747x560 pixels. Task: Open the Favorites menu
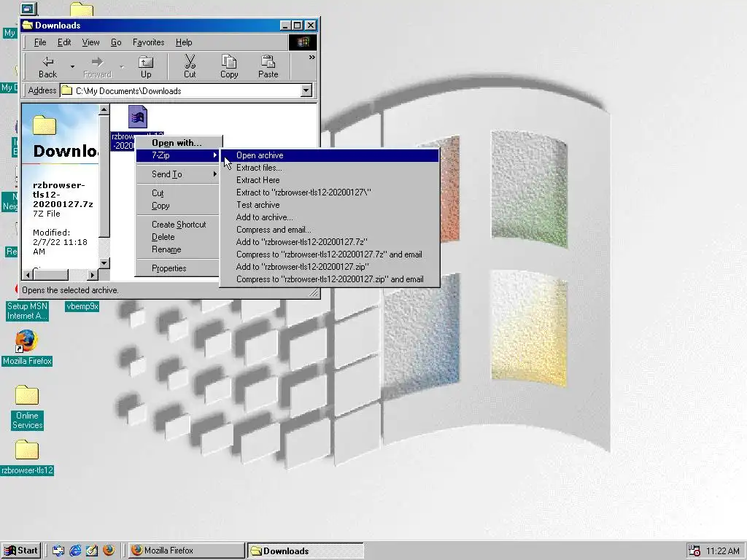(148, 42)
